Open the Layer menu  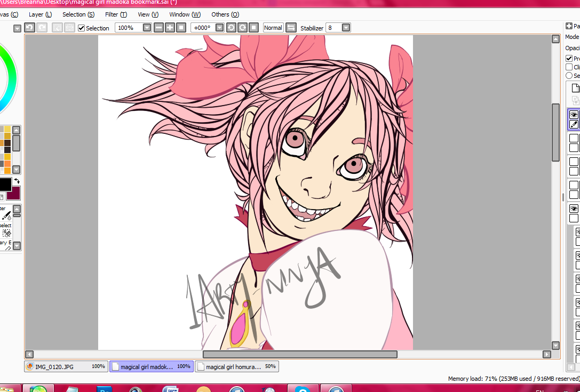point(41,14)
